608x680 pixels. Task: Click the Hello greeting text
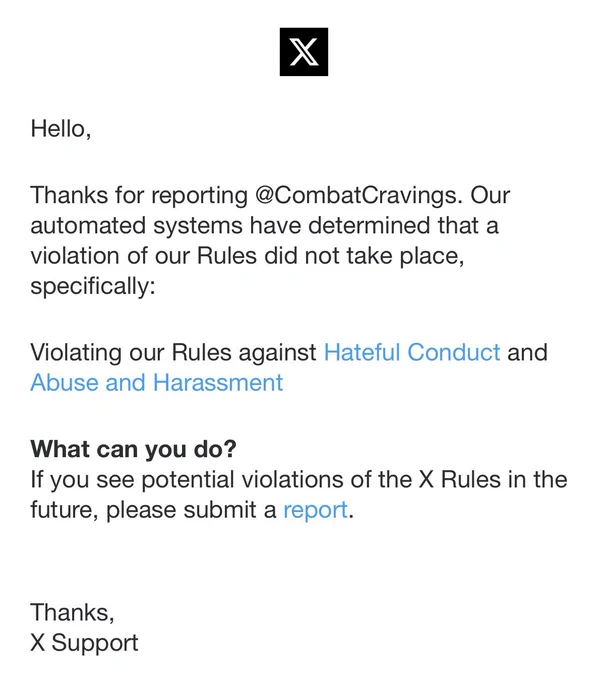pyautogui.click(x=61, y=129)
